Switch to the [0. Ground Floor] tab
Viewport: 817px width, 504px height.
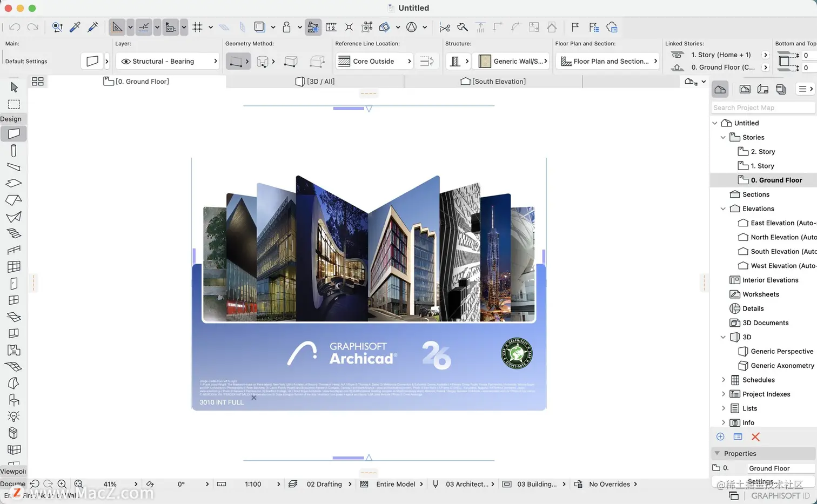pyautogui.click(x=136, y=81)
